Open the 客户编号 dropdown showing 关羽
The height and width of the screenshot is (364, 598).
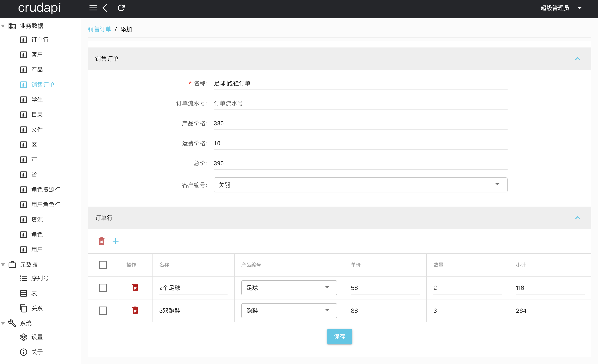click(x=360, y=185)
